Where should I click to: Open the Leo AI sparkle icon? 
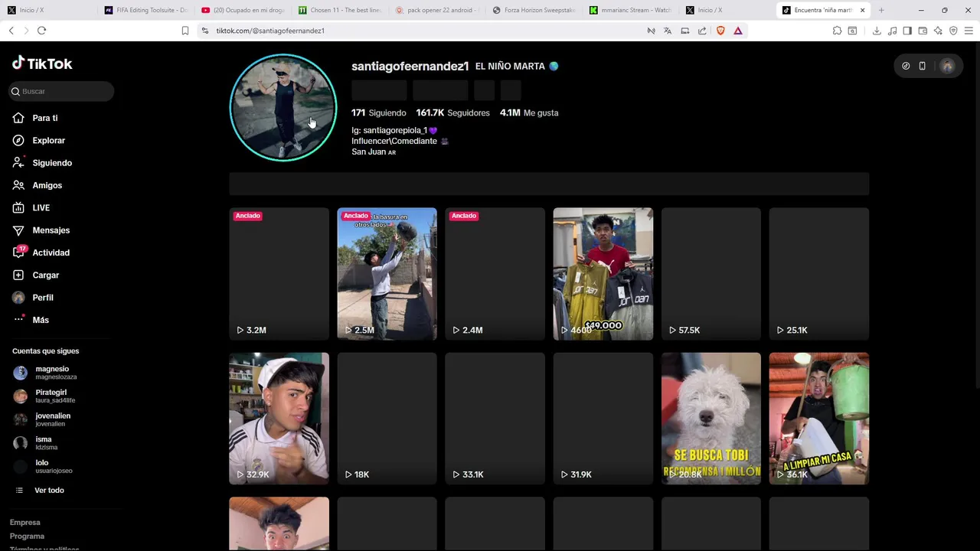[938, 31]
